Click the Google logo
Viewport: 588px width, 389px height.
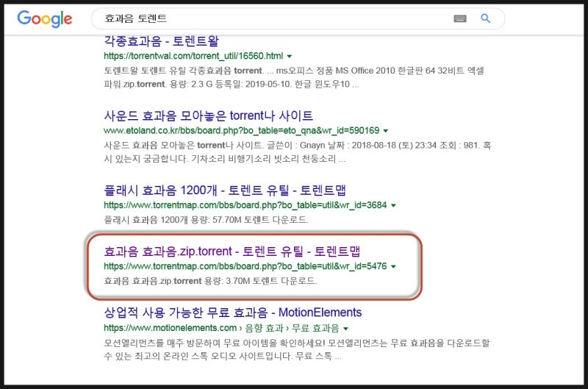click(x=45, y=18)
